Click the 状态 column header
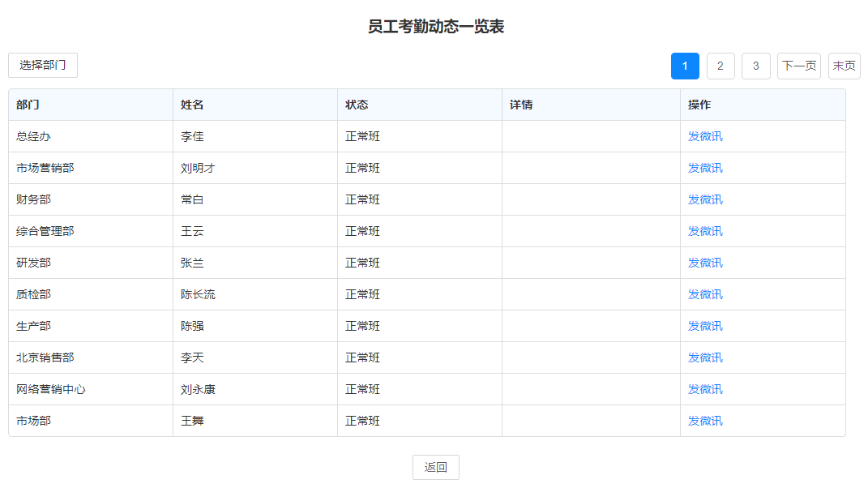Viewport: 868px width, 488px height. coord(357,105)
